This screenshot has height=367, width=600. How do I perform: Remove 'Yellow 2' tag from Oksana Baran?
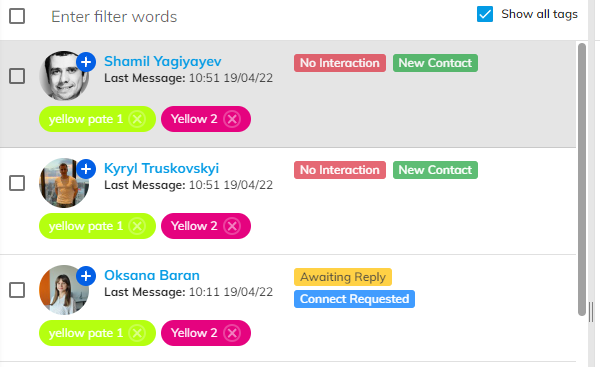[x=232, y=333]
